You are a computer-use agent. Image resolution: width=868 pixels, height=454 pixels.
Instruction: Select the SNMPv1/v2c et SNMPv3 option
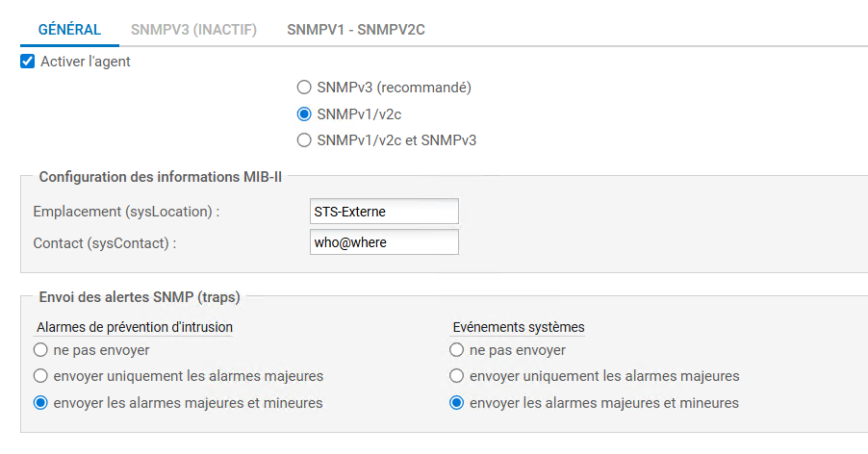[x=304, y=139]
